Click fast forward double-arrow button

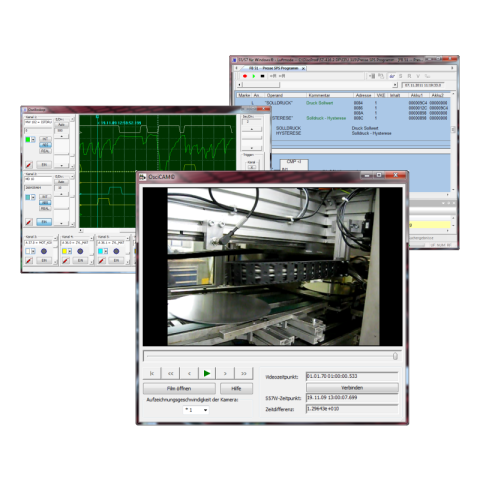coord(244,373)
